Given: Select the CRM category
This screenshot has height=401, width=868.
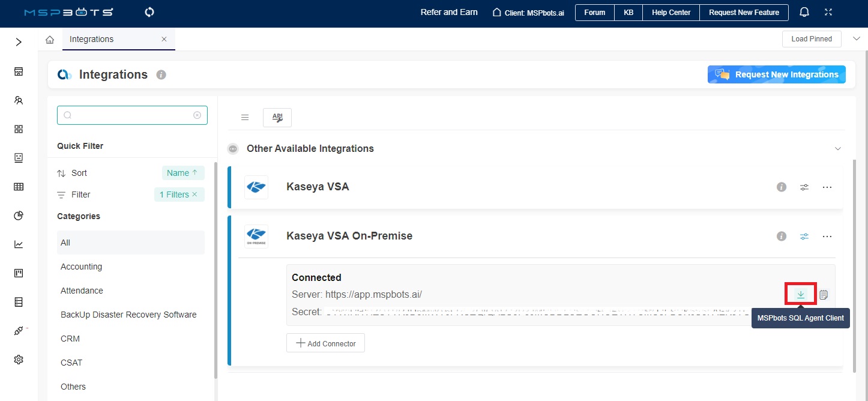Looking at the screenshot, I should click(x=70, y=339).
